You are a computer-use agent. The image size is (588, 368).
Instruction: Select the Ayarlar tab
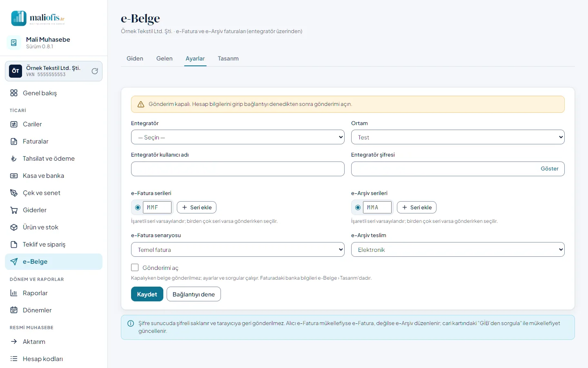pos(195,58)
